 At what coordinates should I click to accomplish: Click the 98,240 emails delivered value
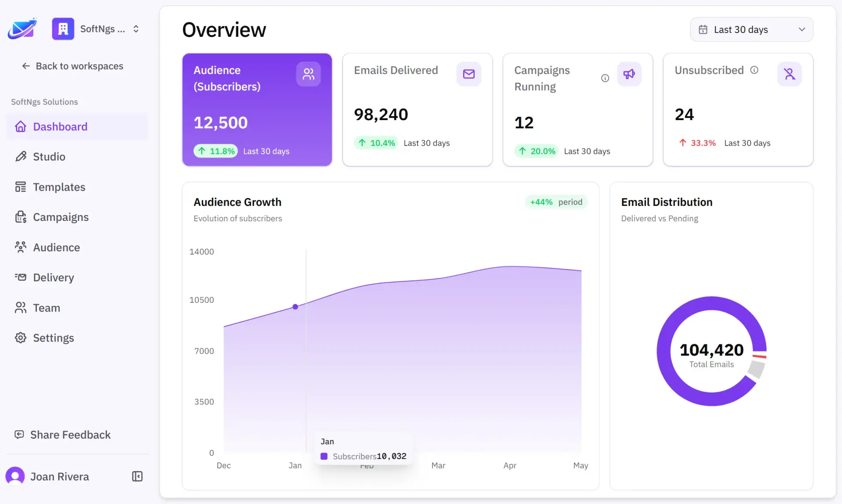381,114
